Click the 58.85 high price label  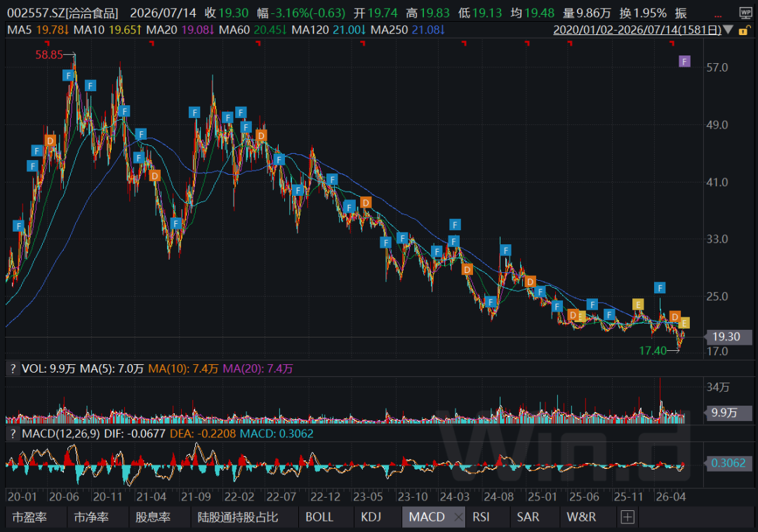click(49, 55)
